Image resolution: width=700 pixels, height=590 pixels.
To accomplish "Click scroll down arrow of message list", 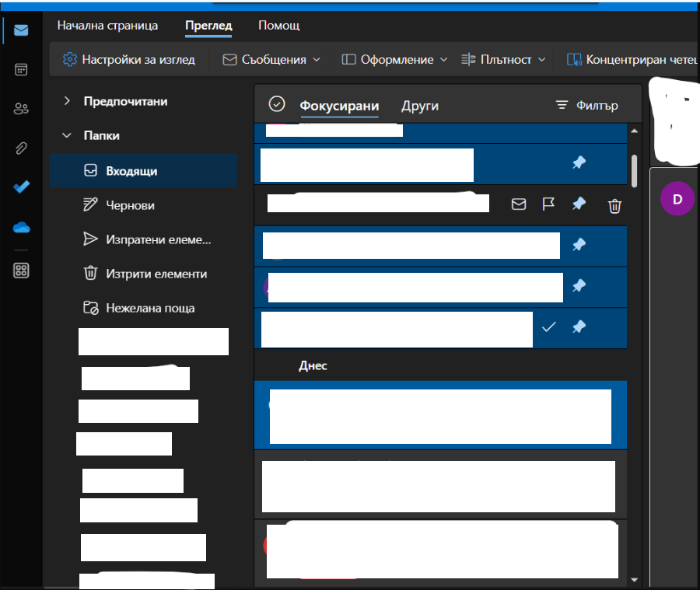I will (634, 580).
